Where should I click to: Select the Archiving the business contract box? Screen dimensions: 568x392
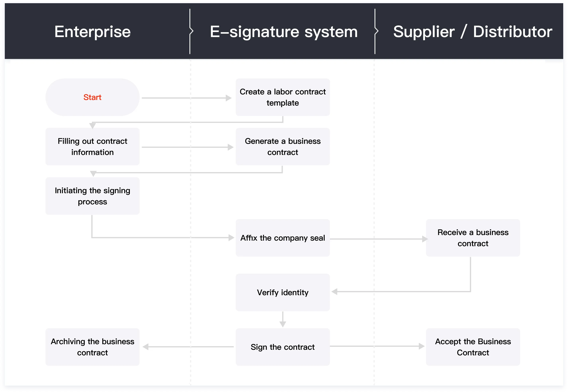(x=92, y=347)
